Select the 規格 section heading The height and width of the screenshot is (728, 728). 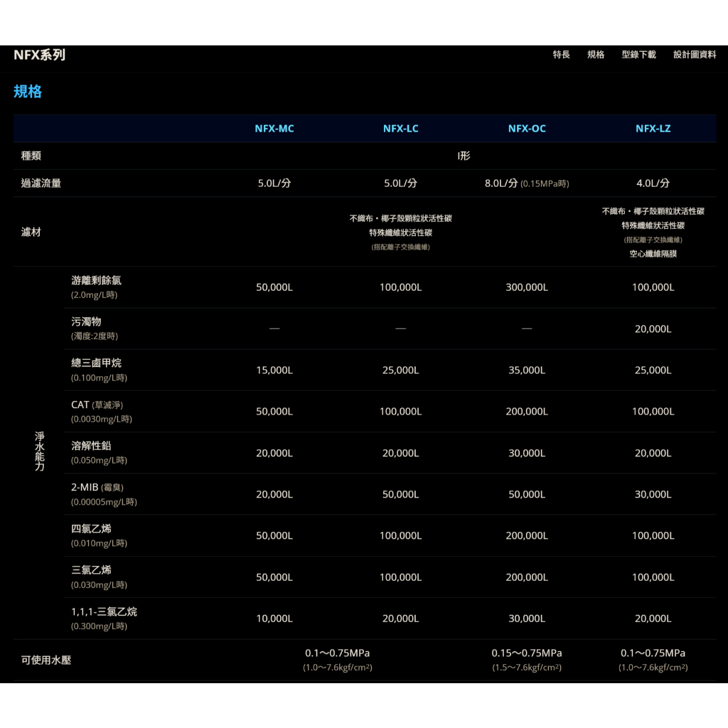(28, 92)
